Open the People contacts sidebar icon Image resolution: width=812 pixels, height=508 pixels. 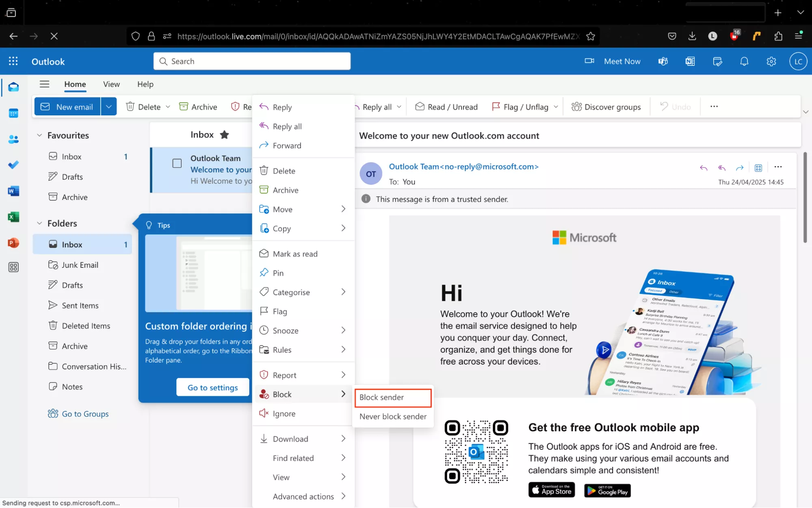tap(13, 139)
